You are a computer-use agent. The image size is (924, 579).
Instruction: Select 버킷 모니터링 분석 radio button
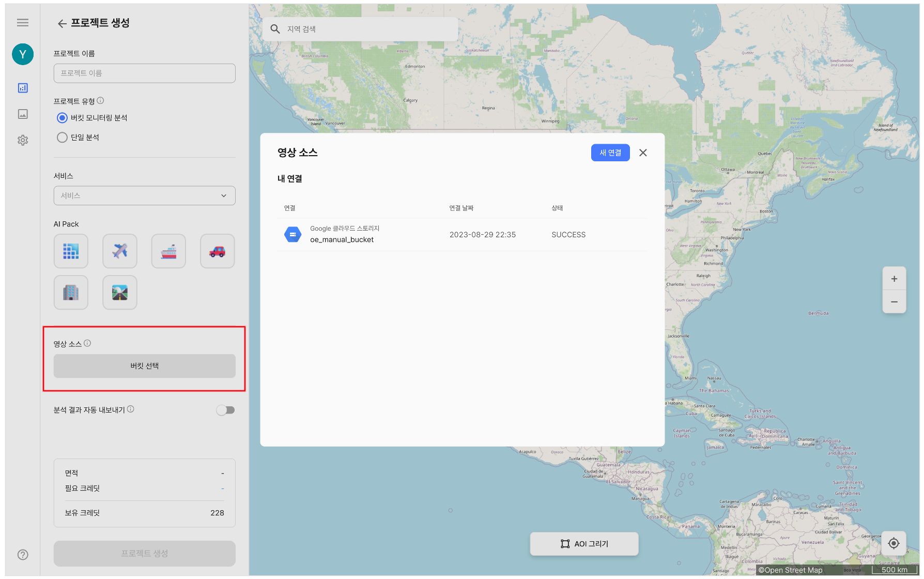point(63,118)
